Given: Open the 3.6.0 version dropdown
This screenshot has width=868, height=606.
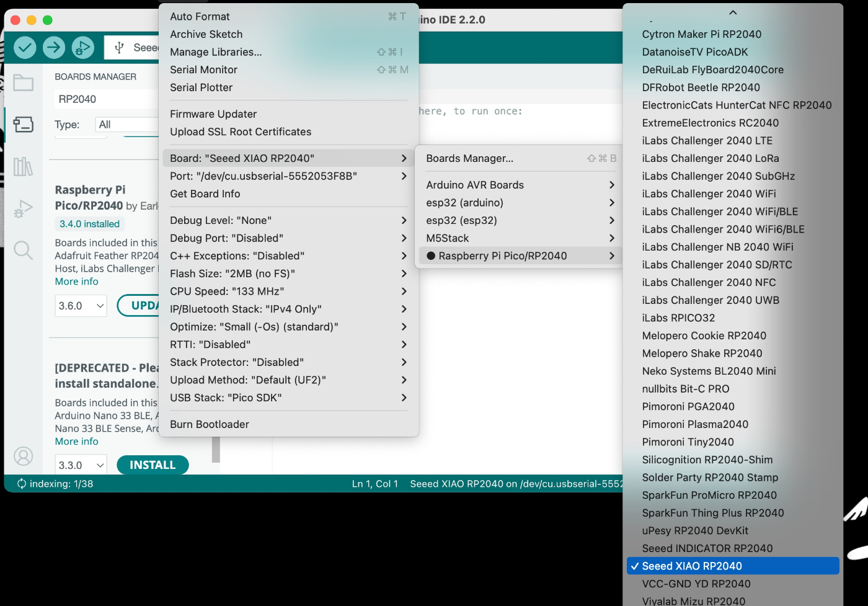Looking at the screenshot, I should [x=81, y=306].
